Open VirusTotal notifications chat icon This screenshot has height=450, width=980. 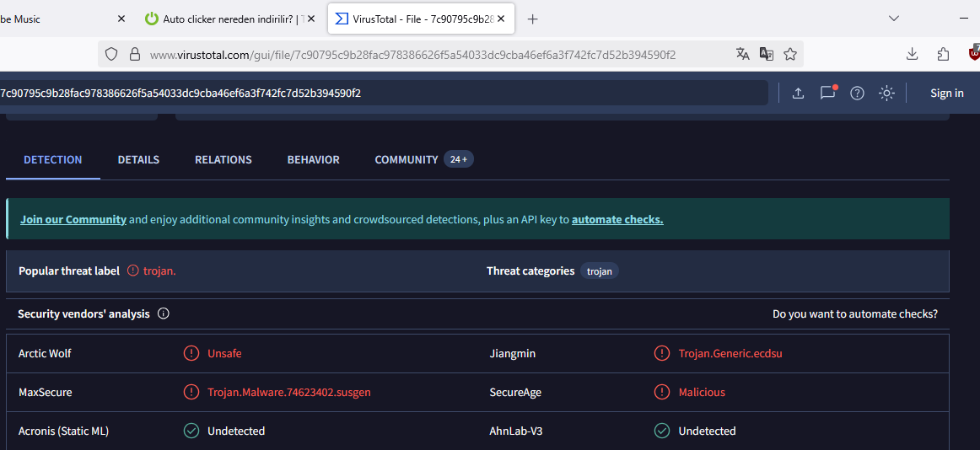(827, 93)
